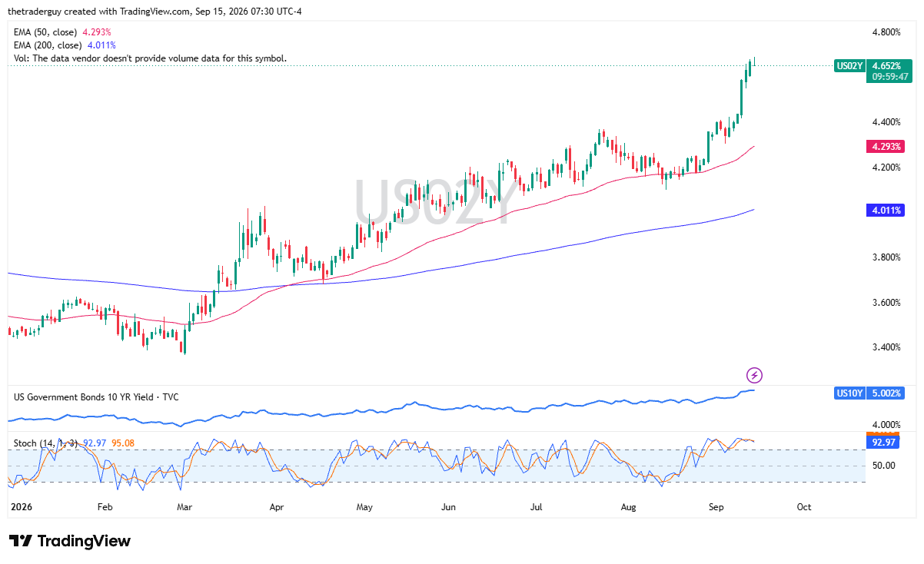Click the 3.400% price axis label
Viewport: 924px width, 564px height.
886,347
